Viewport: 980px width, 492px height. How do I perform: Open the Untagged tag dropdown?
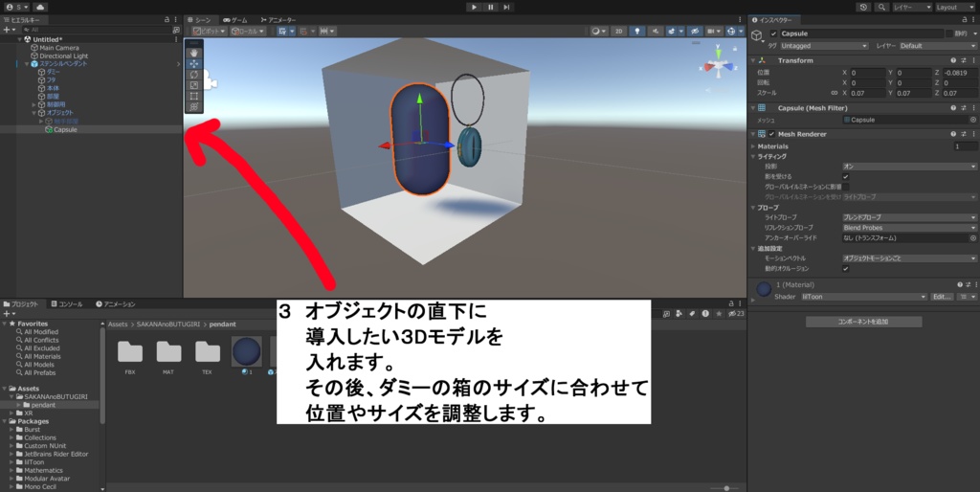pos(824,46)
